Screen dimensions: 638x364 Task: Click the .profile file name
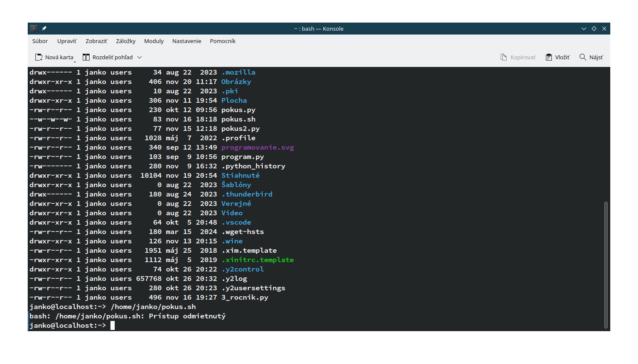pyautogui.click(x=238, y=138)
